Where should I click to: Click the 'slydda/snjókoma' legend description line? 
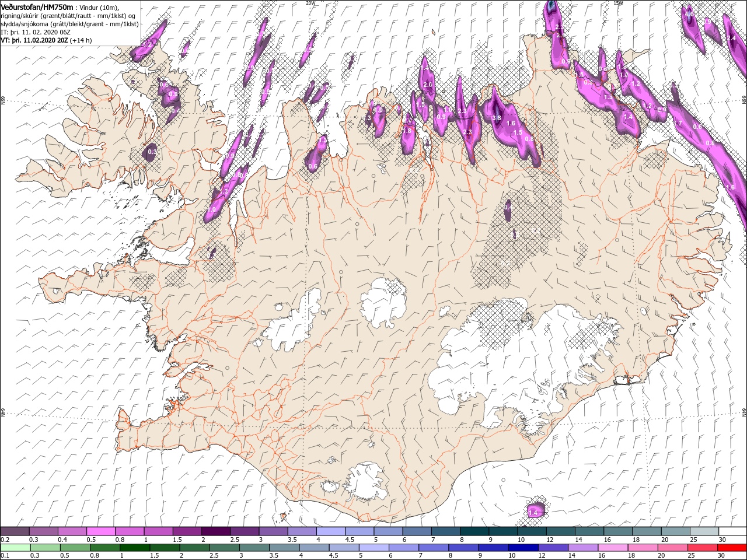coord(69,24)
